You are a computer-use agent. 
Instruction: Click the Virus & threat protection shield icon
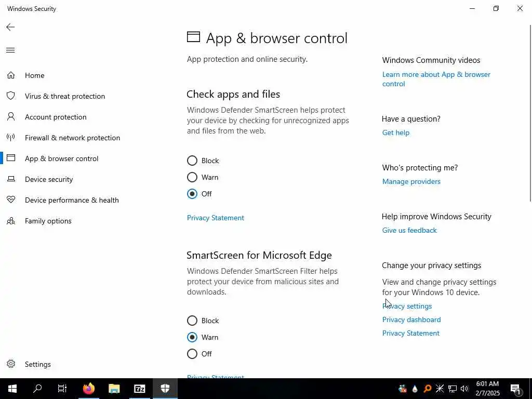pos(11,96)
